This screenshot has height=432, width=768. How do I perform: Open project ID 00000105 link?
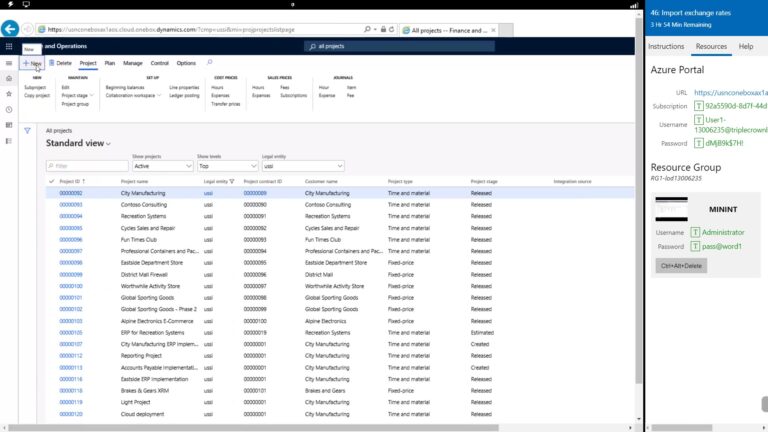coord(71,333)
